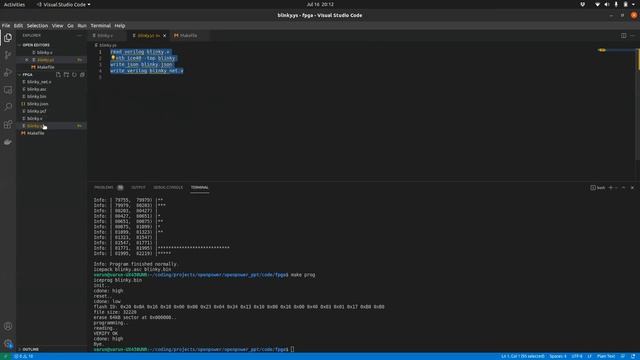
Task: Open remote window indicator in status bar
Action: tap(5, 356)
